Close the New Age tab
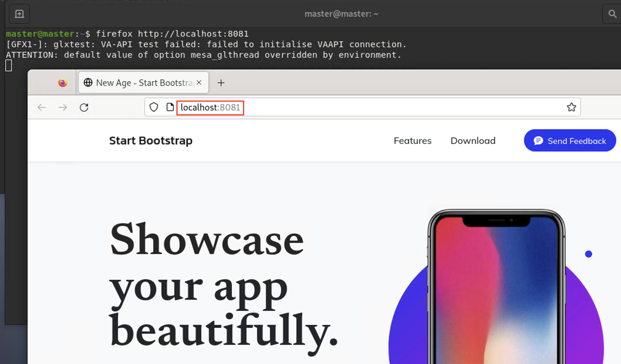Viewport: 621px width, 364px height. [x=199, y=83]
